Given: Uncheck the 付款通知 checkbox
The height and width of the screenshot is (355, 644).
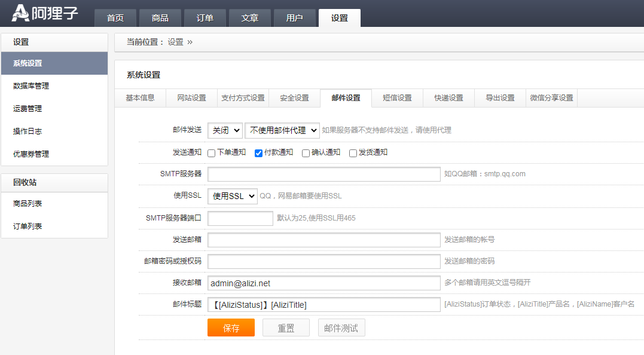Looking at the screenshot, I should (x=259, y=153).
